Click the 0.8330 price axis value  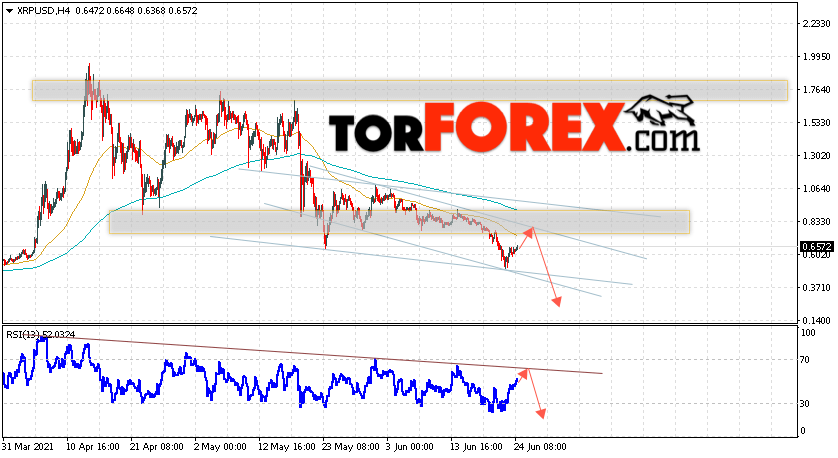pos(817,222)
